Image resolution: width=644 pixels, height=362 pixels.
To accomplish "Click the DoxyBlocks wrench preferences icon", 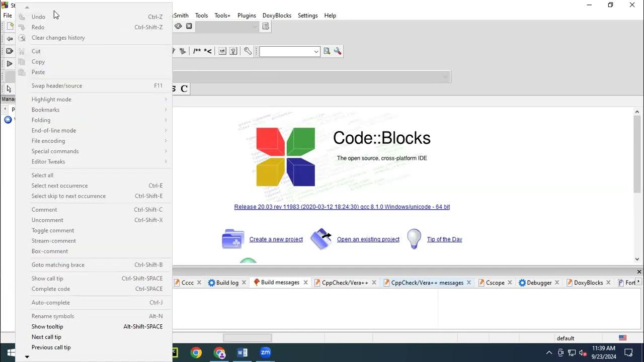I will click(x=248, y=51).
